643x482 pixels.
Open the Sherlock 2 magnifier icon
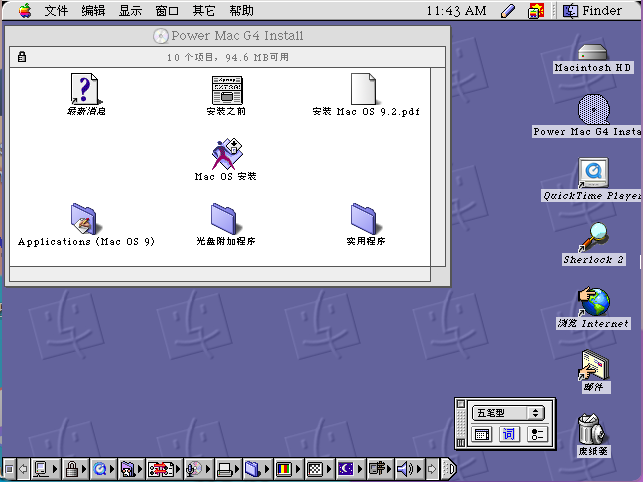593,236
